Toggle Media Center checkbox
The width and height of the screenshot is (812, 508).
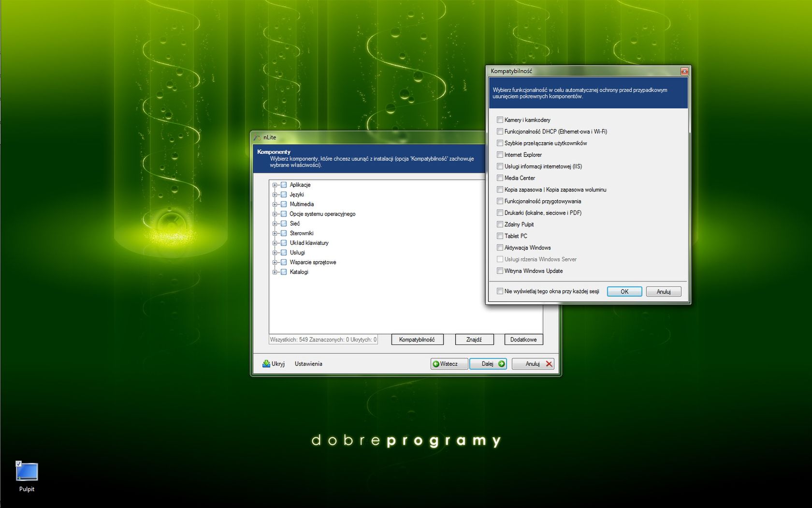click(x=500, y=178)
